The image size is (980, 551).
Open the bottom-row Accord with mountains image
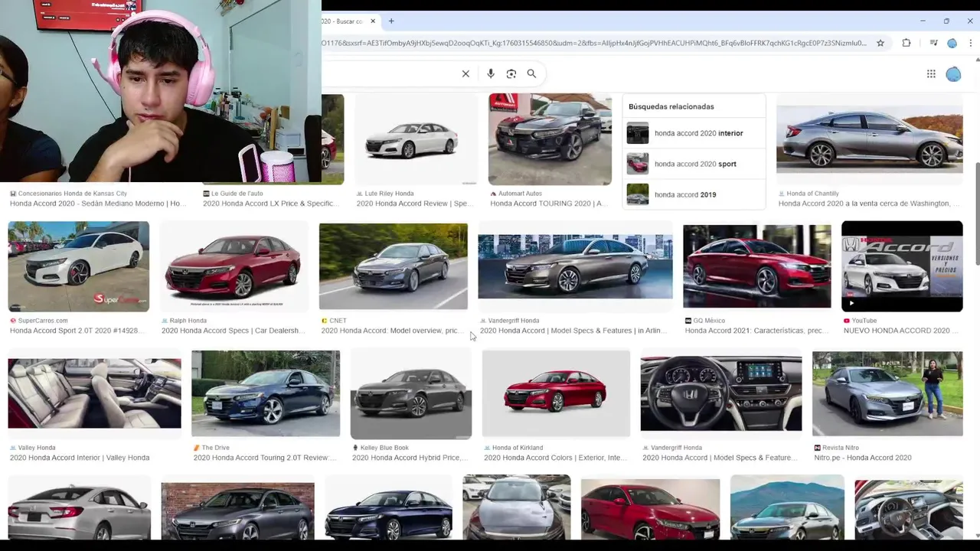point(787,507)
